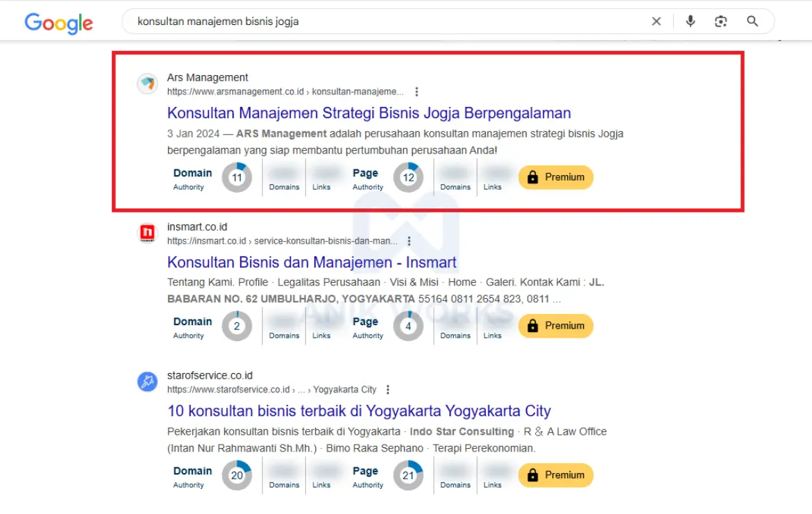Click Premium button under starofservice result

tap(555, 475)
